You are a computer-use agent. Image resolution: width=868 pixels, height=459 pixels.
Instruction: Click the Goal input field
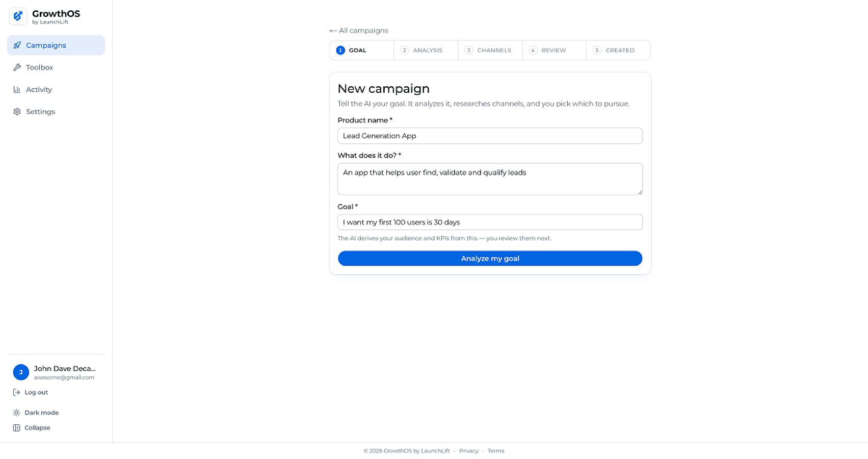(490, 222)
